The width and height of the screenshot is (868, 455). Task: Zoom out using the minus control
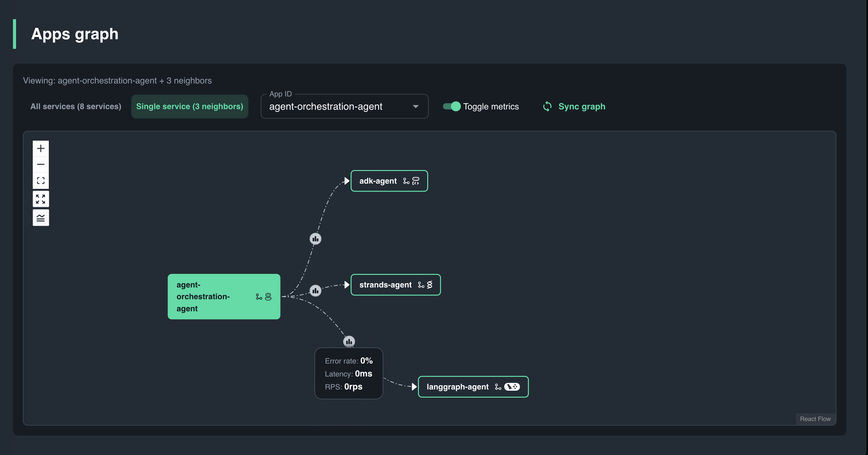tap(41, 164)
